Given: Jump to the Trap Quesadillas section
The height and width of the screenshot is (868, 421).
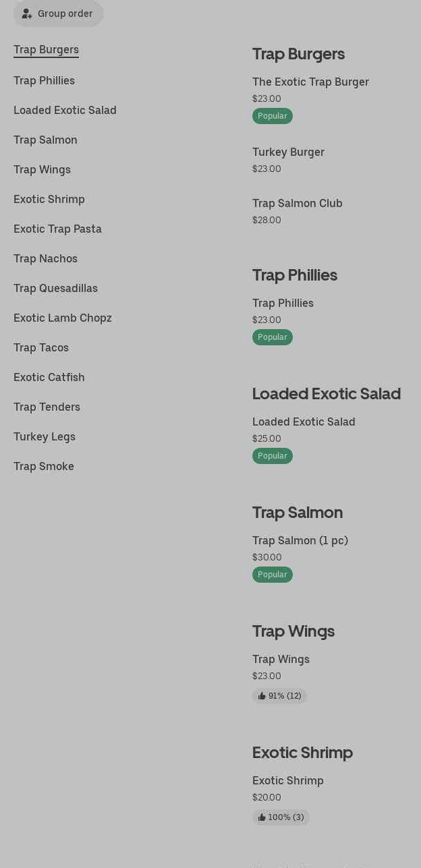Looking at the screenshot, I should tap(55, 289).
